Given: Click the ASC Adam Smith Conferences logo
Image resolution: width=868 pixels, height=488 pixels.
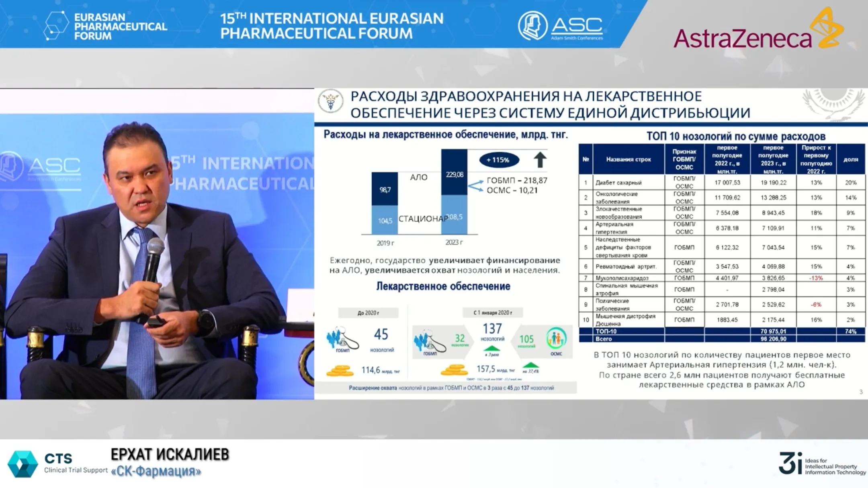Looking at the screenshot, I should pyautogui.click(x=560, y=26).
